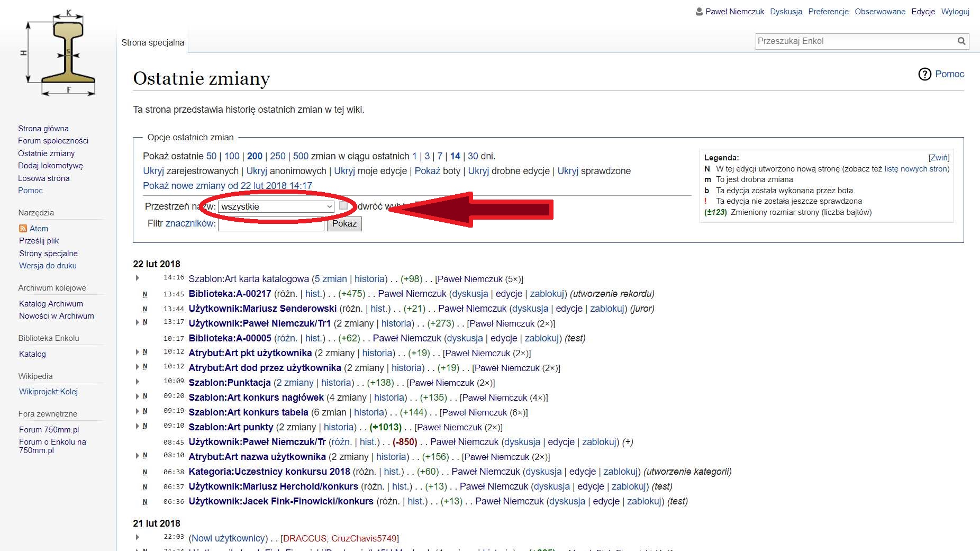Open Nowi użytkownicy log link
The image size is (980, 551).
tap(229, 538)
